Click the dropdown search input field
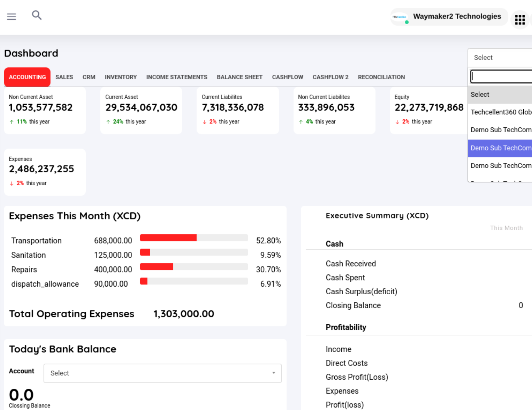Viewport: 532px width, 414px height. tap(501, 77)
